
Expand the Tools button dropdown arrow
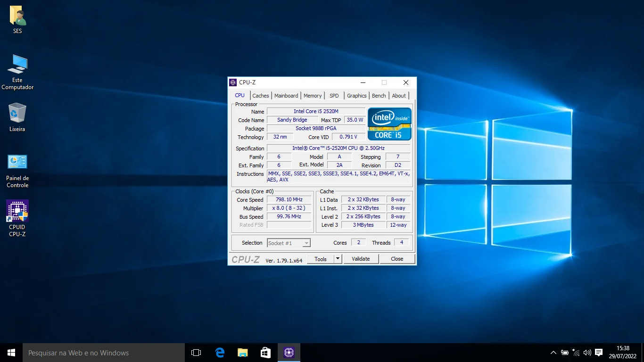[338, 259]
